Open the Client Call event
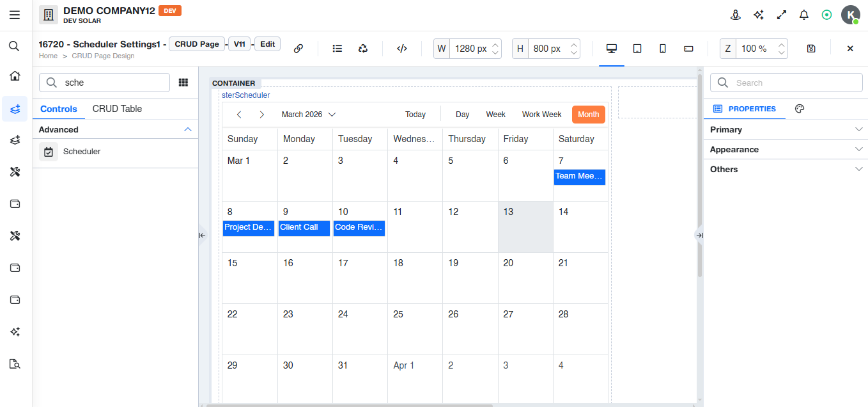 coord(304,228)
